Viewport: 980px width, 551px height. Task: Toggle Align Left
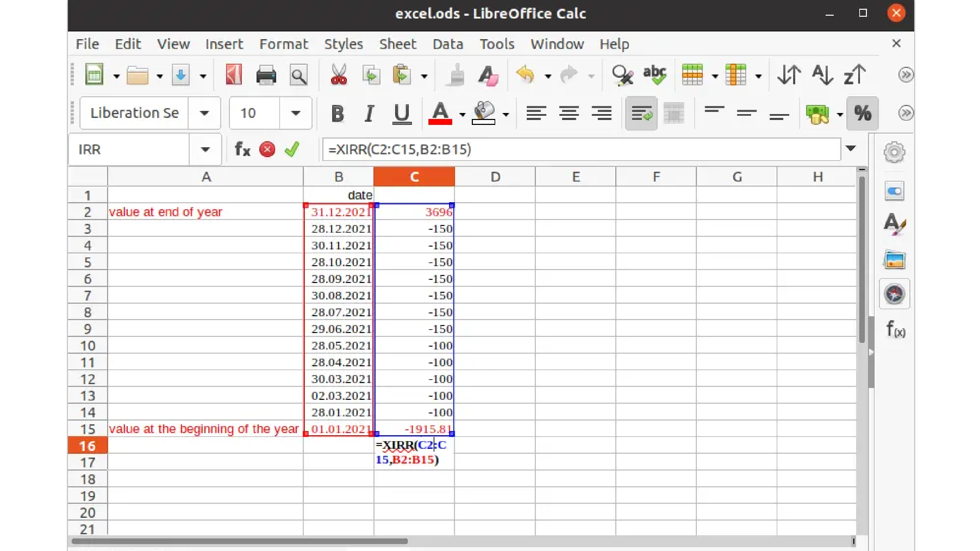pos(536,113)
